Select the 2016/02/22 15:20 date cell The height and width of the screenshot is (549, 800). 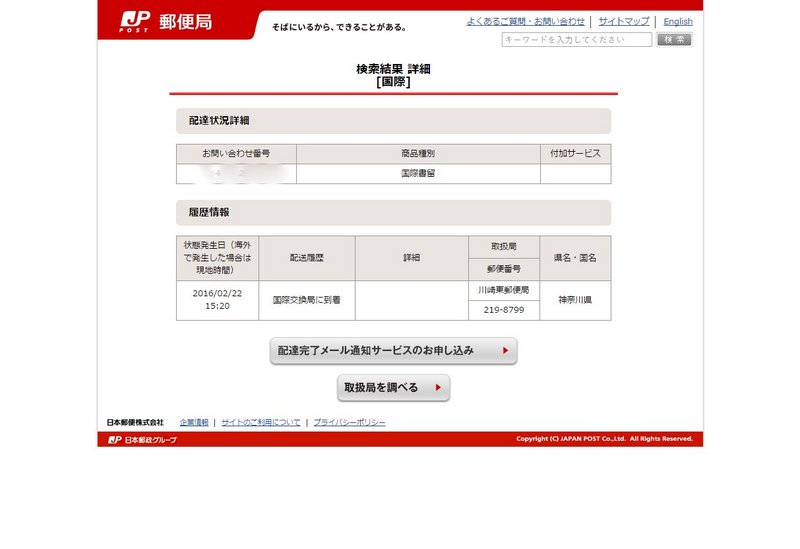217,300
